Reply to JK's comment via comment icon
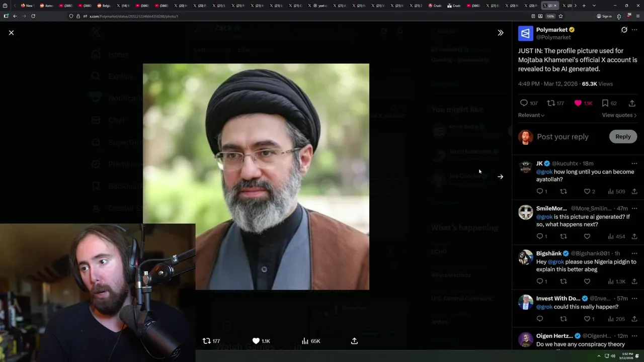Screen dimensions: 644x362 tap(540, 192)
